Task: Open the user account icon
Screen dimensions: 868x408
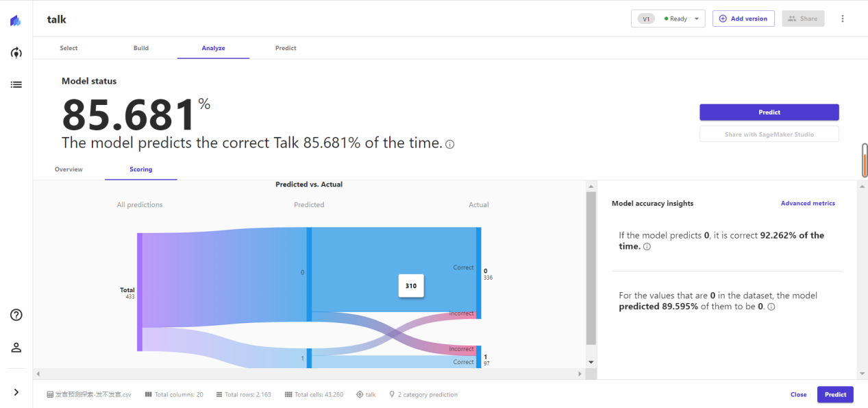Action: [16, 347]
